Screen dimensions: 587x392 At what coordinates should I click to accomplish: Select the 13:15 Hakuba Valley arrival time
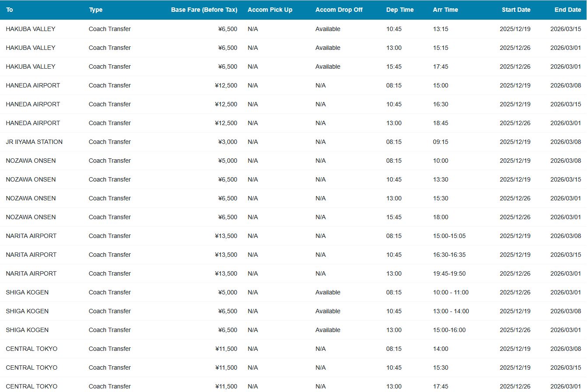tap(440, 29)
